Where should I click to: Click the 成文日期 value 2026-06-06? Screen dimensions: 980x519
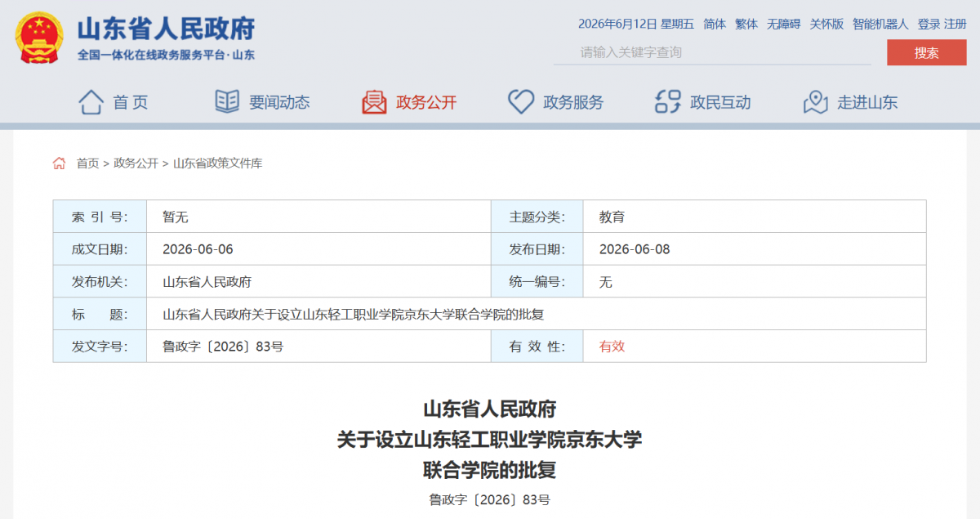(198, 249)
